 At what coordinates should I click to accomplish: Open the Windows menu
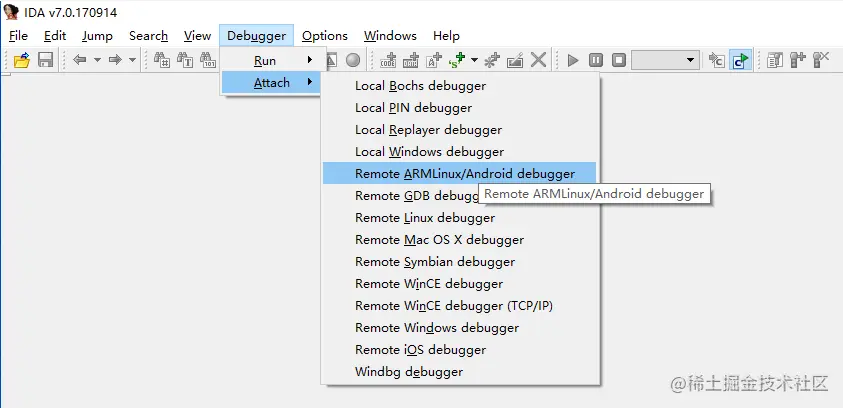pos(390,35)
